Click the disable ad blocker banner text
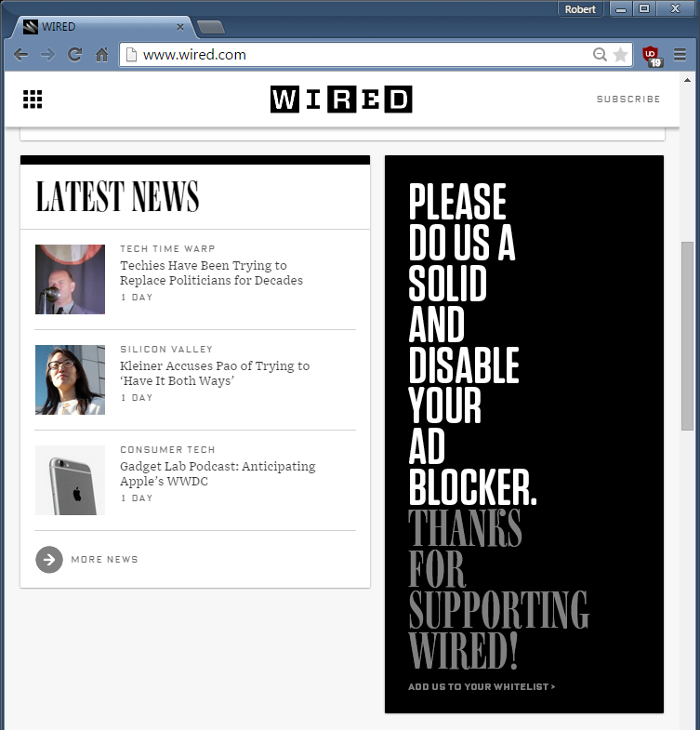This screenshot has height=730, width=700. 473,343
